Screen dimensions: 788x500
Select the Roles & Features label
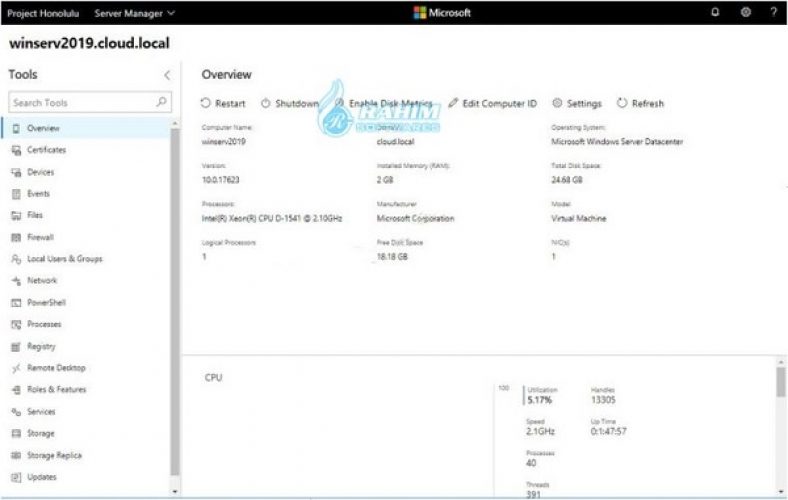57,390
